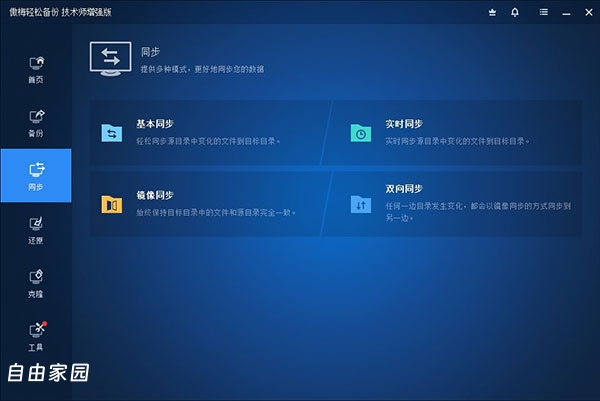Click the 基本同步 folder icon
This screenshot has height=401, width=600.
coord(112,133)
